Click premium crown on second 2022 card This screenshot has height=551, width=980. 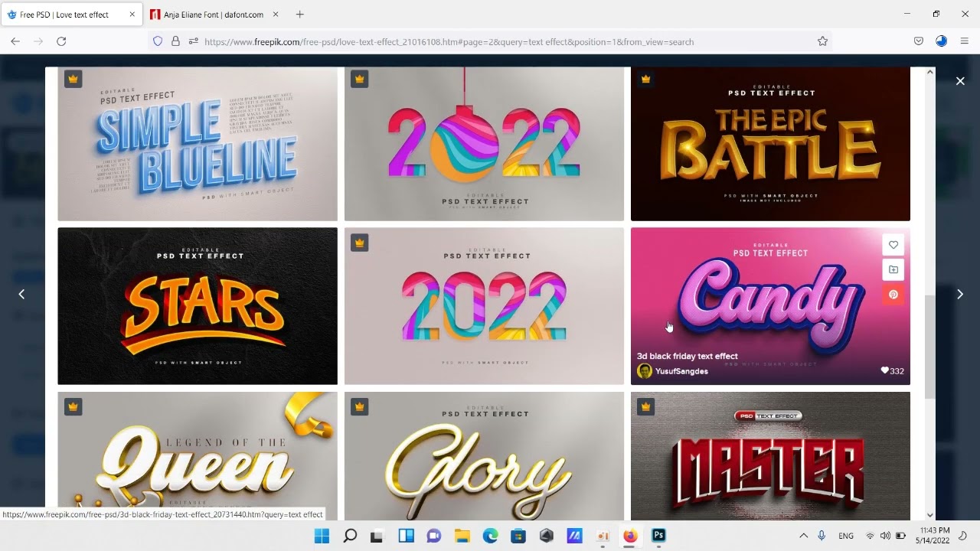point(359,243)
